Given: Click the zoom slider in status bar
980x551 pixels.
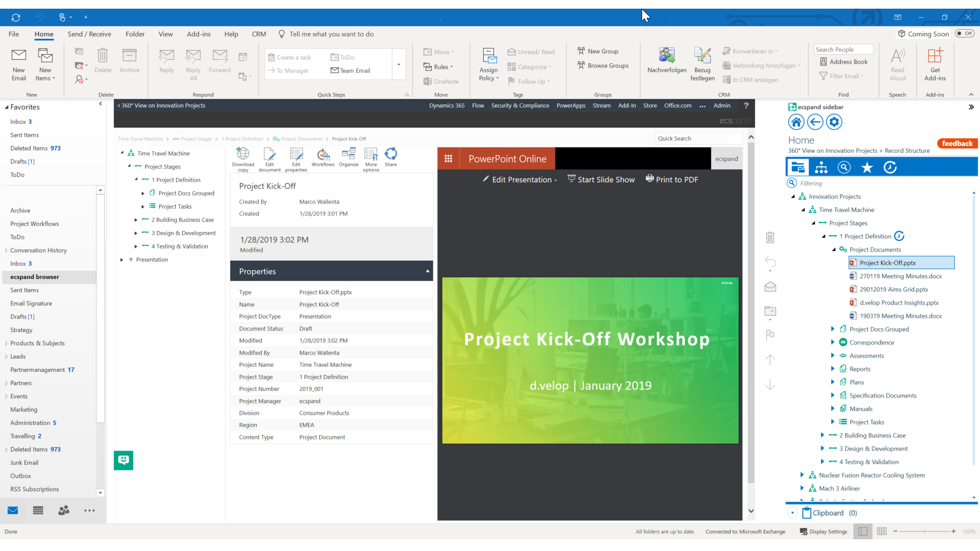Looking at the screenshot, I should pyautogui.click(x=924, y=532).
